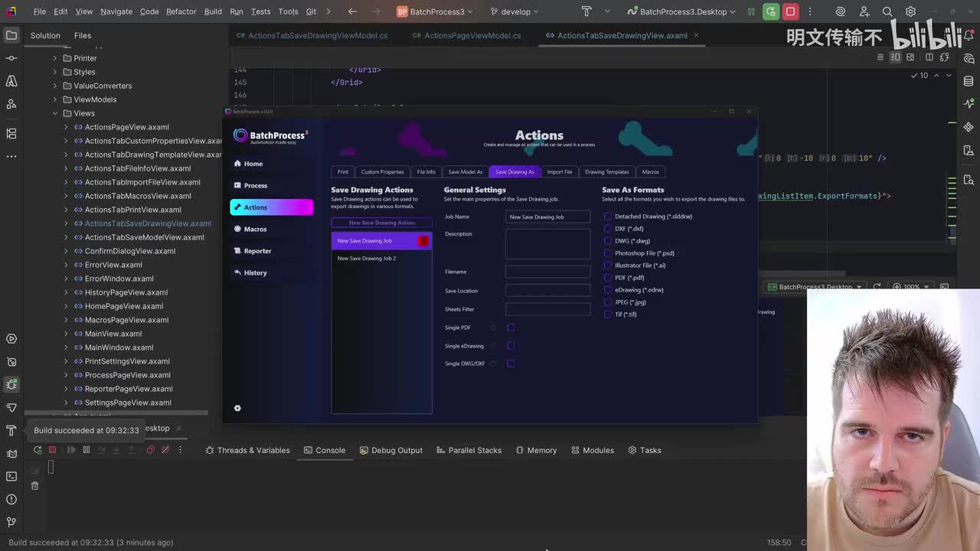Open the Terminal tool window icon
This screenshot has height=551, width=980.
click(x=11, y=476)
